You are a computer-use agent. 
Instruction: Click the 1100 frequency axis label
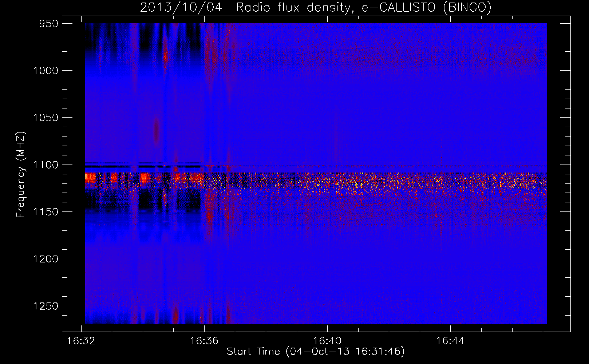click(x=46, y=165)
